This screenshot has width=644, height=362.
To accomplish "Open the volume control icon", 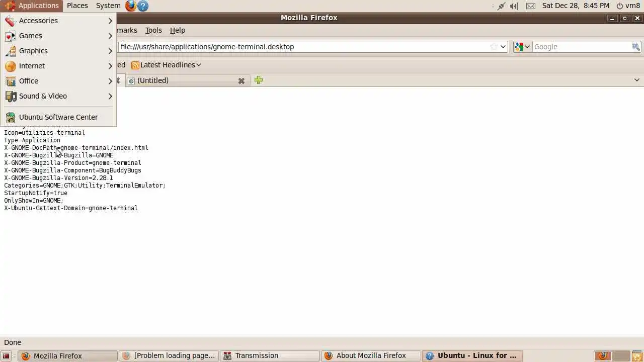I will pyautogui.click(x=514, y=6).
